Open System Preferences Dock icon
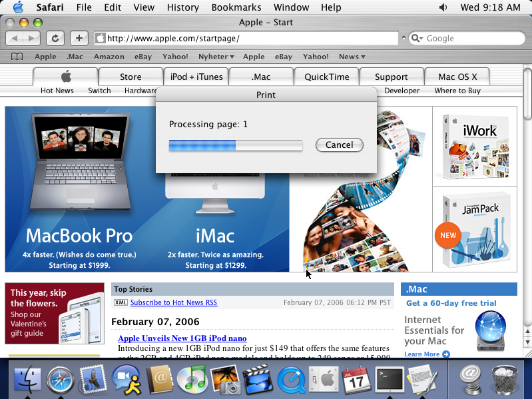 (324, 379)
